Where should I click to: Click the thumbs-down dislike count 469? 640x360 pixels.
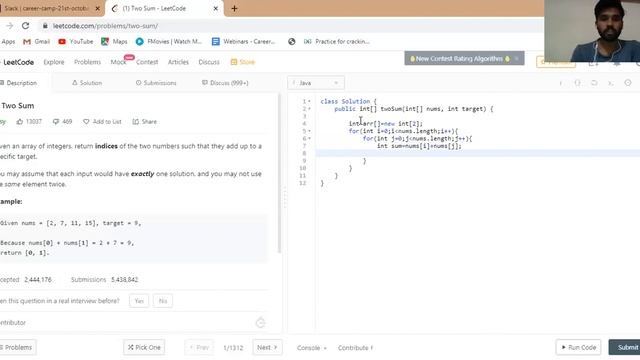pos(62,122)
